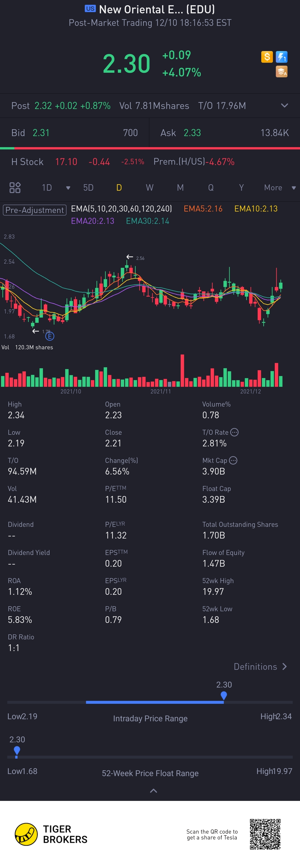The image size is (300, 868).
Task: Tap the Tiger Brokers logo
Action: 51,834
